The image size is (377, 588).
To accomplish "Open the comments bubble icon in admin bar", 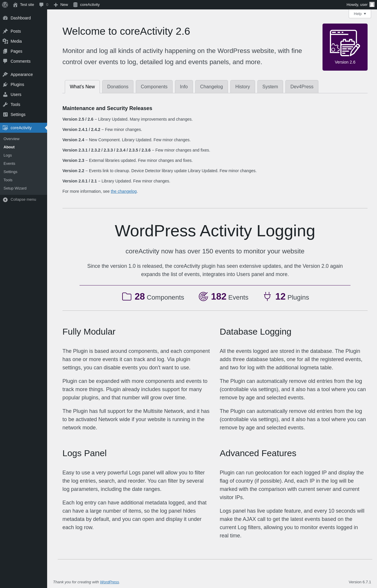I will [x=41, y=5].
